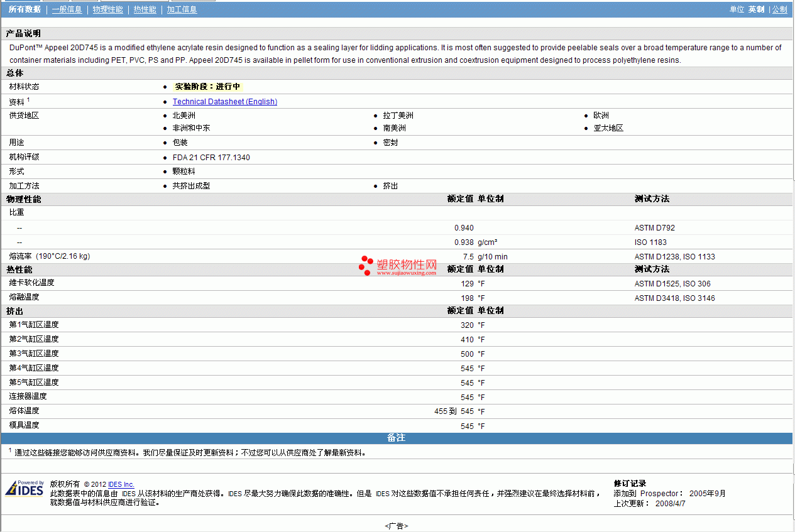Click the 产品说明 section header
The image size is (795, 532).
coord(23,34)
